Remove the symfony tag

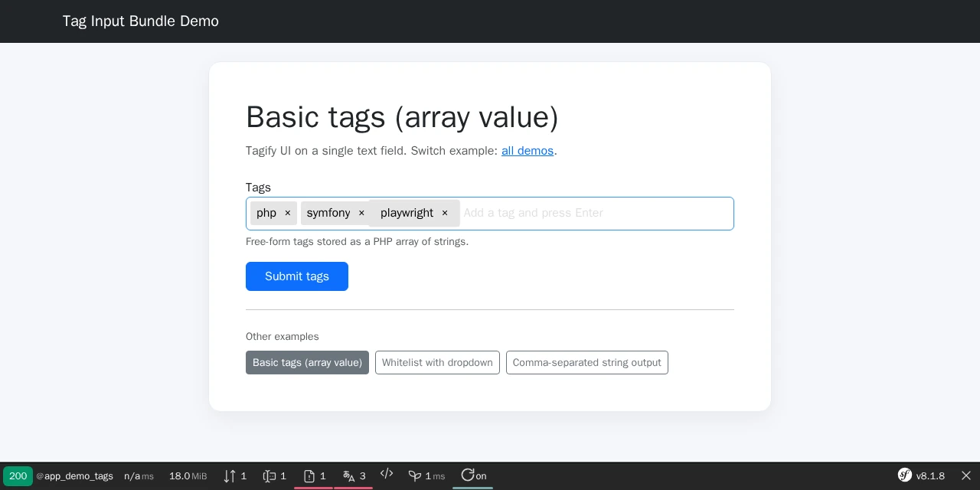pyautogui.click(x=361, y=213)
